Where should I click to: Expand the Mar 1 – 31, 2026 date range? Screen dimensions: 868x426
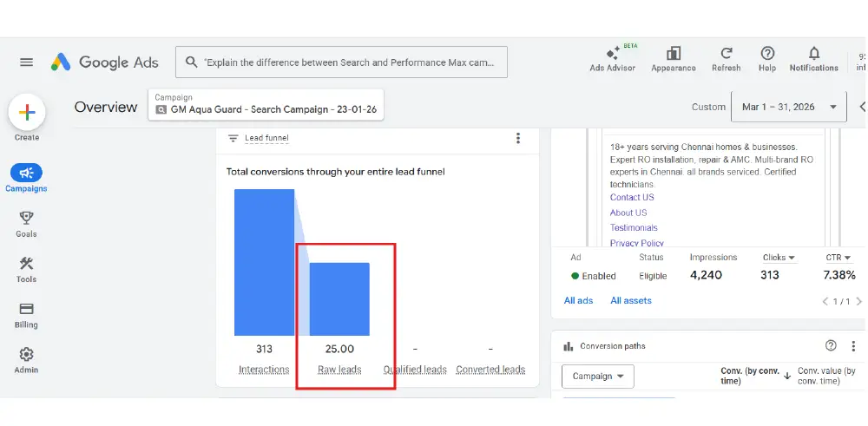tap(788, 107)
